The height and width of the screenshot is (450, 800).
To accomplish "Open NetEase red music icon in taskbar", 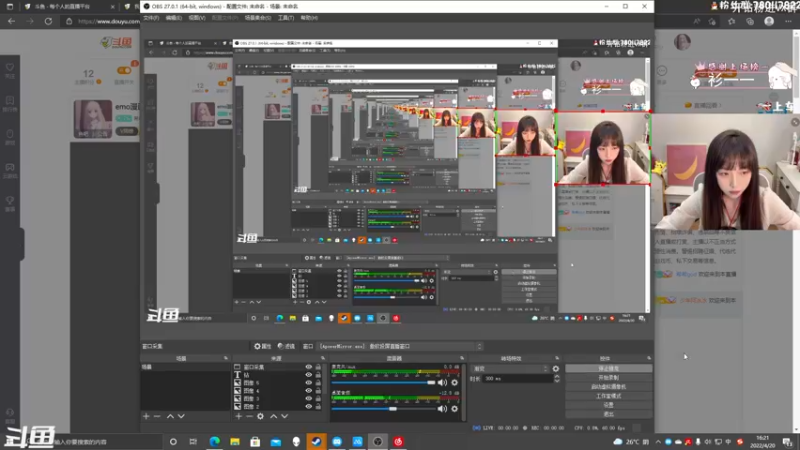I will [398, 441].
